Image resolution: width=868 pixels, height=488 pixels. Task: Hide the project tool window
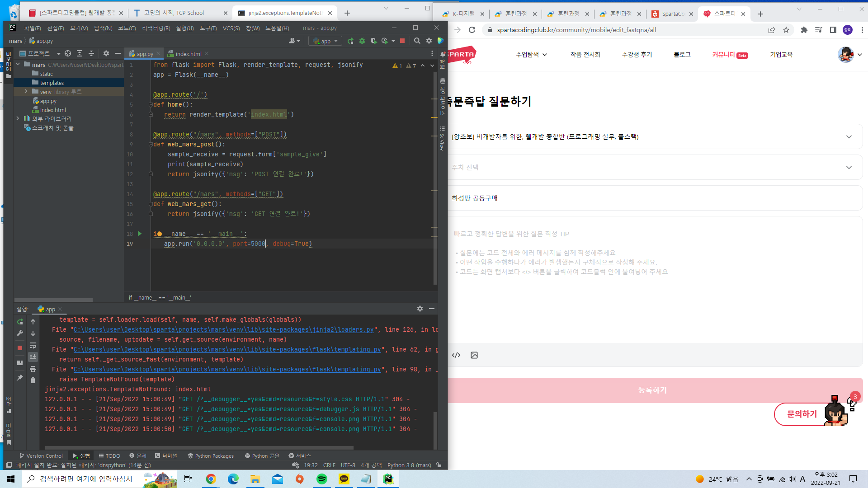[118, 53]
